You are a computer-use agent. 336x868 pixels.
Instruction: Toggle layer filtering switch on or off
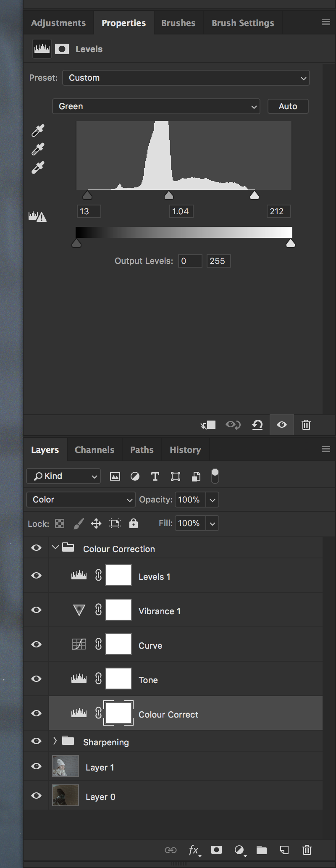pos(215,476)
